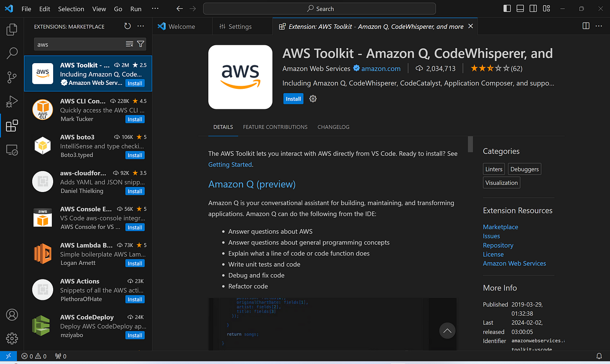The height and width of the screenshot is (364, 610).
Task: Install AWS CLI Configure from the list
Action: (135, 119)
